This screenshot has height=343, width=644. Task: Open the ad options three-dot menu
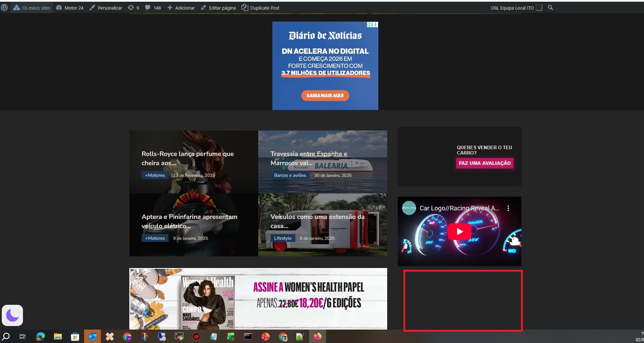click(x=375, y=24)
